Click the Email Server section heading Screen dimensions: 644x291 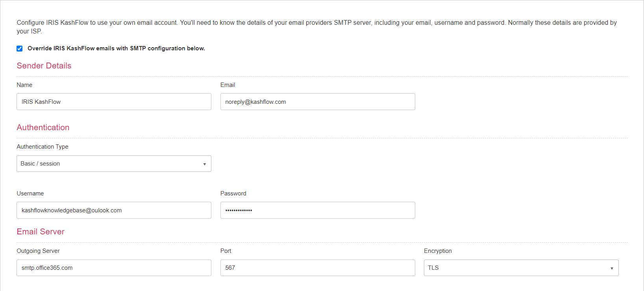click(x=41, y=232)
